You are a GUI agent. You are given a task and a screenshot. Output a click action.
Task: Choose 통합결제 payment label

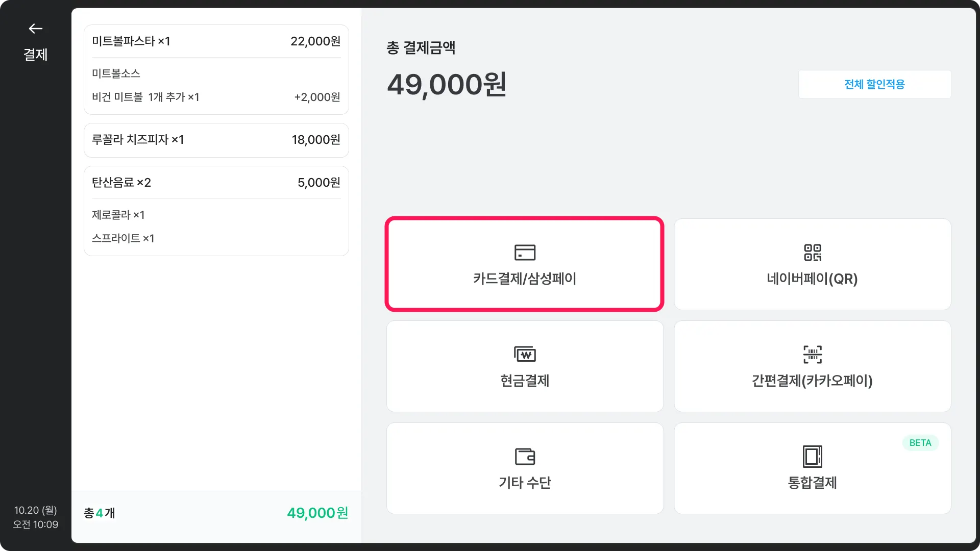coord(812,483)
